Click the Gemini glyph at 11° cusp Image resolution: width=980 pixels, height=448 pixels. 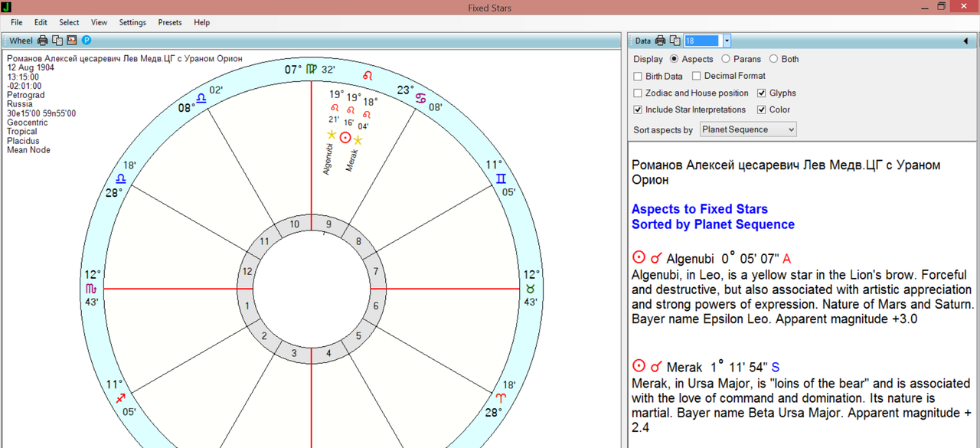[501, 178]
